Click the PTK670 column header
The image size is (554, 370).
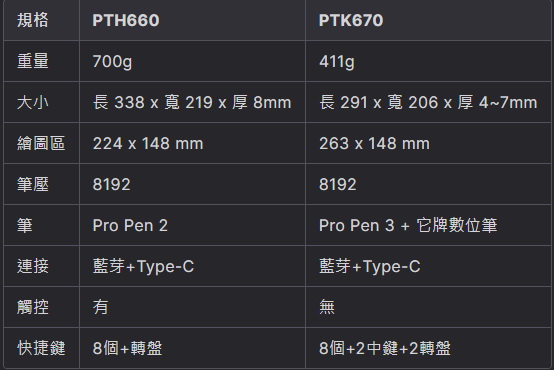428,20
